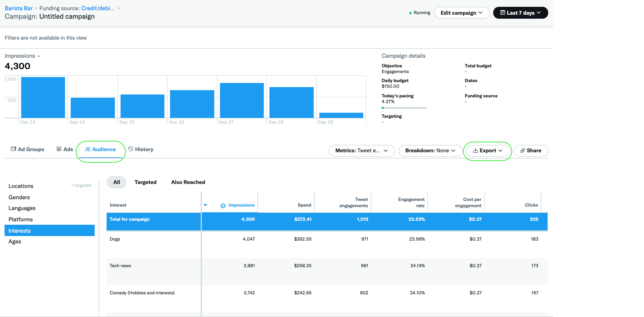The height and width of the screenshot is (317, 644).
Task: Click the Running campaign status indicator
Action: (x=420, y=13)
